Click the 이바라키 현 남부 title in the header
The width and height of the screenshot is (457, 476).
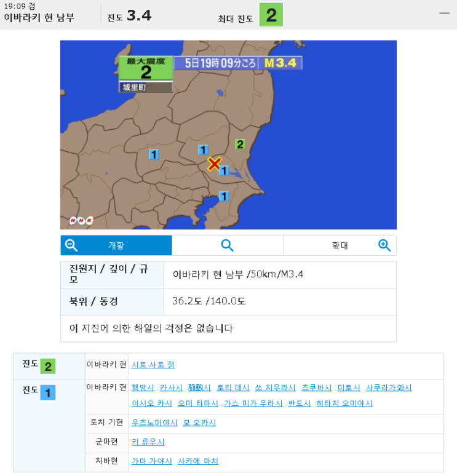click(x=39, y=18)
